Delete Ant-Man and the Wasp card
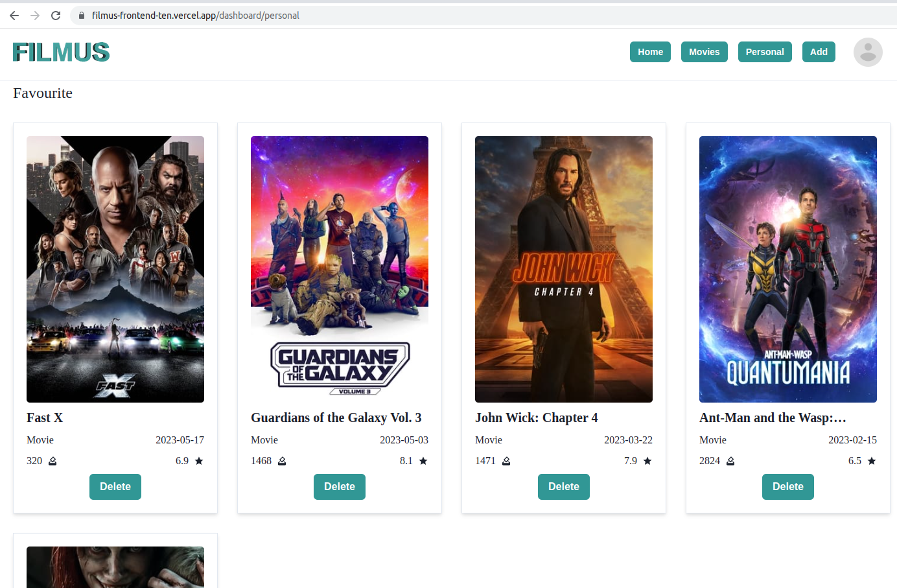The image size is (897, 588). 788,487
